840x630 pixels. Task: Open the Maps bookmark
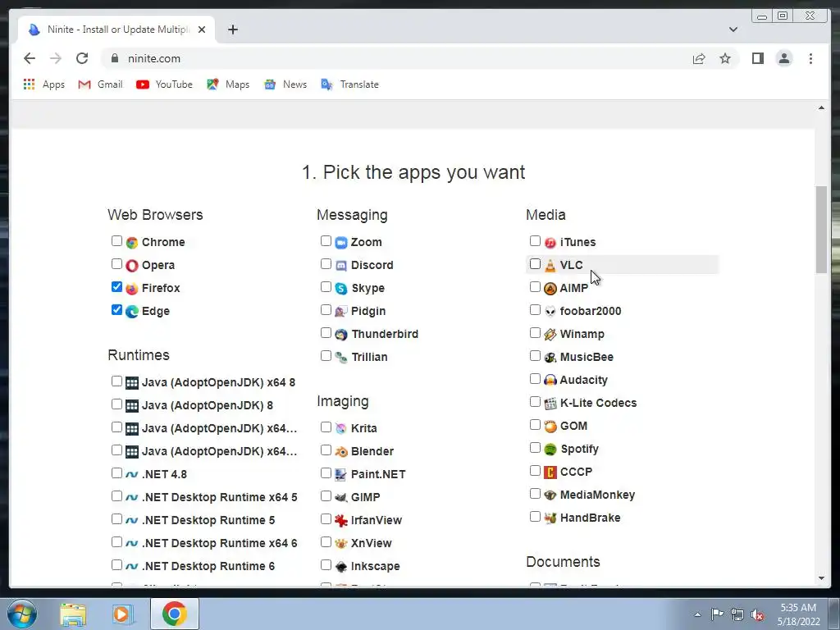pos(228,84)
